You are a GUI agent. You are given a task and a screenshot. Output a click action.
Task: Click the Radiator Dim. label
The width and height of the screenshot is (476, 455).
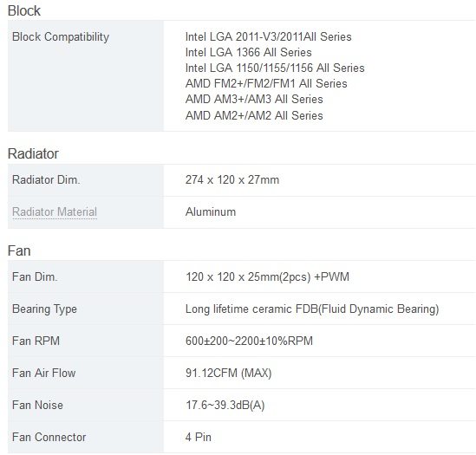pyautogui.click(x=46, y=179)
